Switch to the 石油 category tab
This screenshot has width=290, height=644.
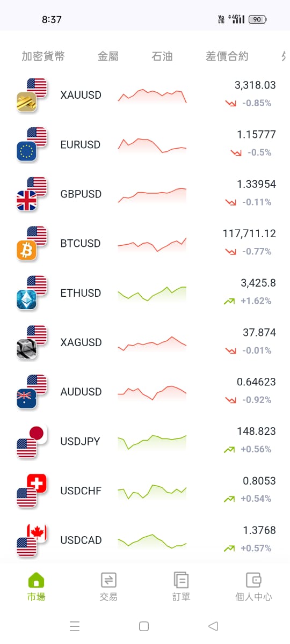pyautogui.click(x=162, y=56)
